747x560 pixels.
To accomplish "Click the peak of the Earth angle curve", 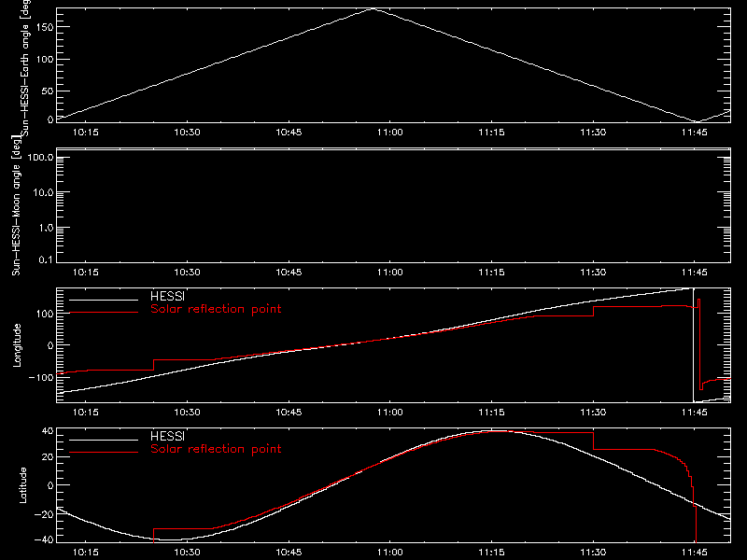I will (373, 8).
